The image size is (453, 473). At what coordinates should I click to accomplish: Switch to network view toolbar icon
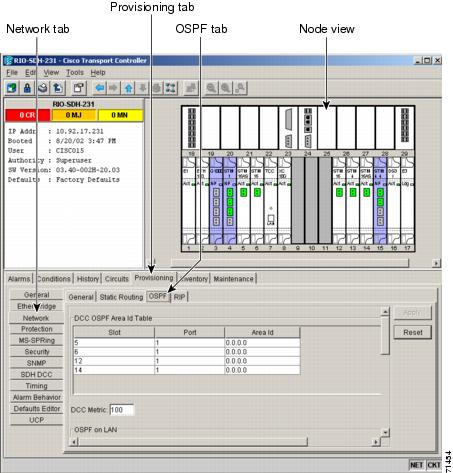point(171,88)
